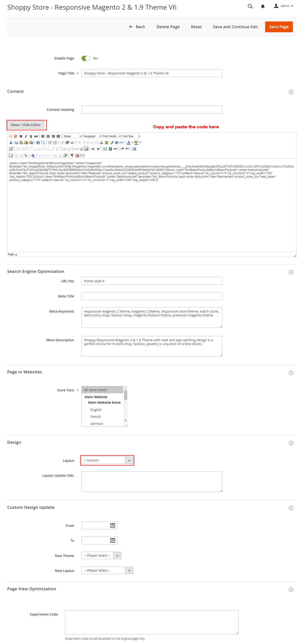Viewport: 303px width, 644px height.
Task: Collapse the Custom Design Update section
Action: pyautogui.click(x=291, y=508)
